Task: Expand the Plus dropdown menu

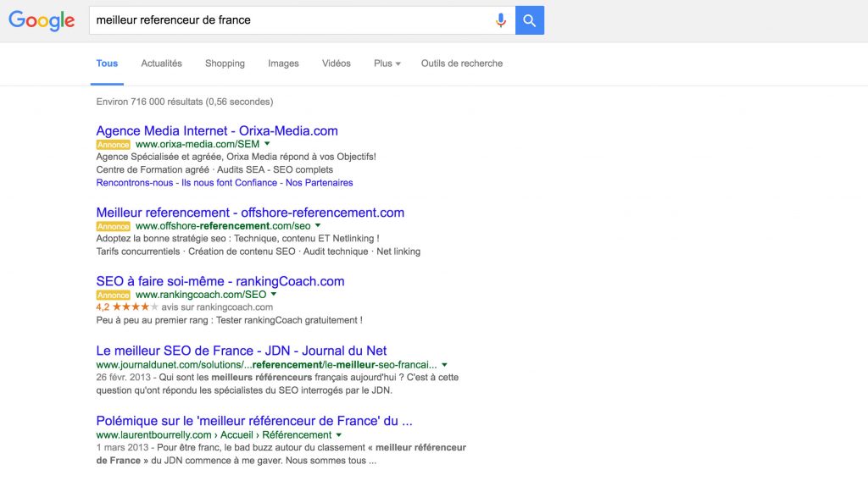Action: [387, 64]
